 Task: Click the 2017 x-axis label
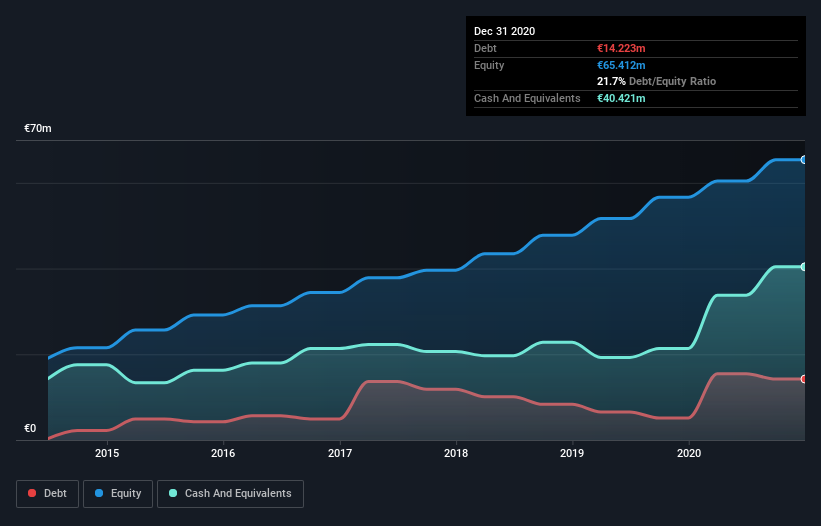(340, 453)
